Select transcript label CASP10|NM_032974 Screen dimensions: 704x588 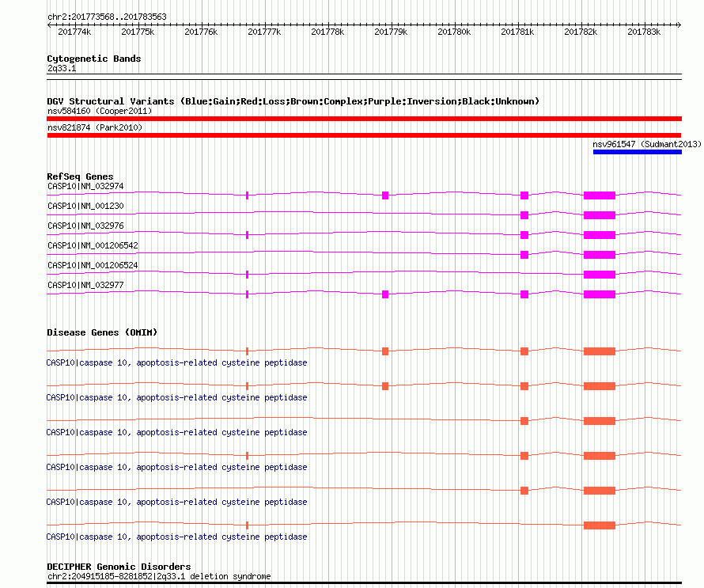click(85, 187)
